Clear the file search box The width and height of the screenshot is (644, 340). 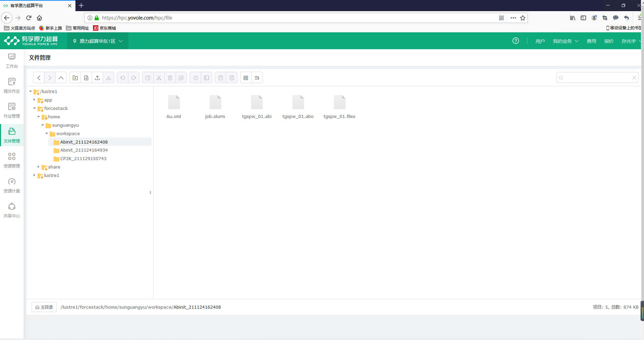(634, 78)
